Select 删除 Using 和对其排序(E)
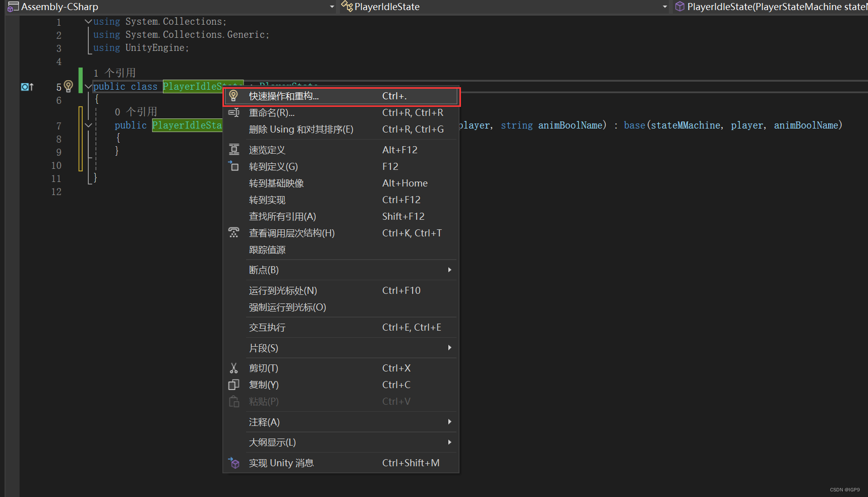 (x=341, y=129)
